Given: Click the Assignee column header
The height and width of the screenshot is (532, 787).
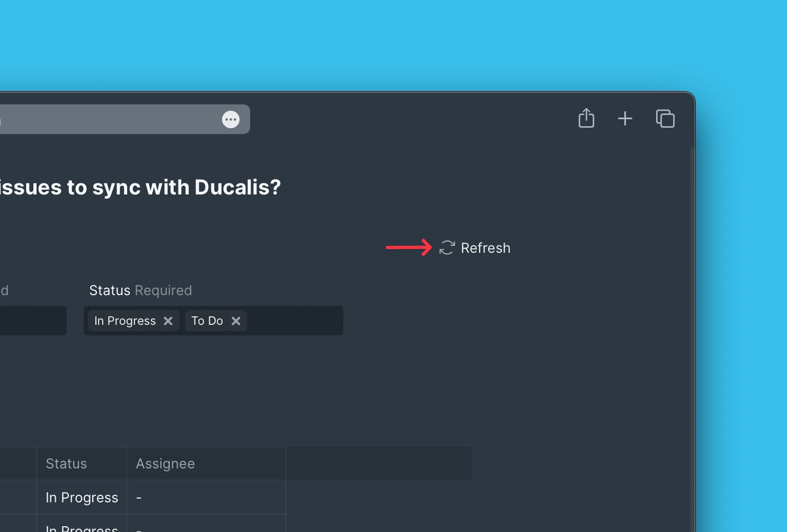Looking at the screenshot, I should point(165,464).
